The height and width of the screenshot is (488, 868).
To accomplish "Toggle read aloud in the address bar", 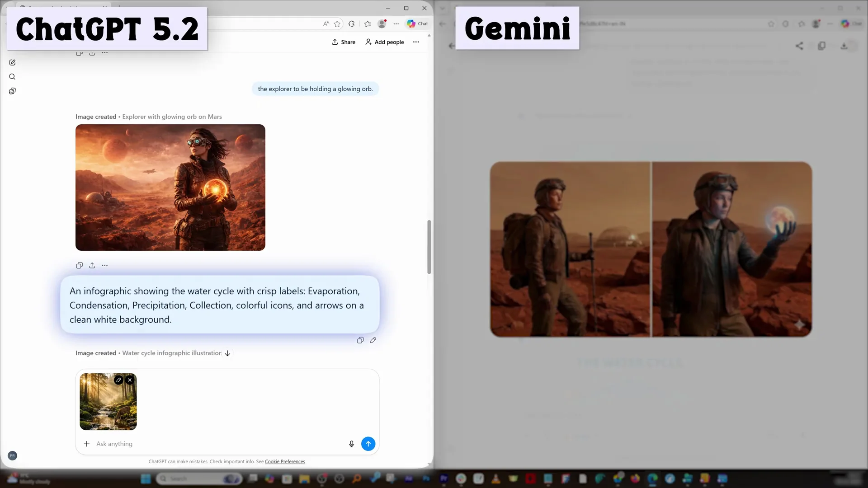I will pyautogui.click(x=326, y=24).
